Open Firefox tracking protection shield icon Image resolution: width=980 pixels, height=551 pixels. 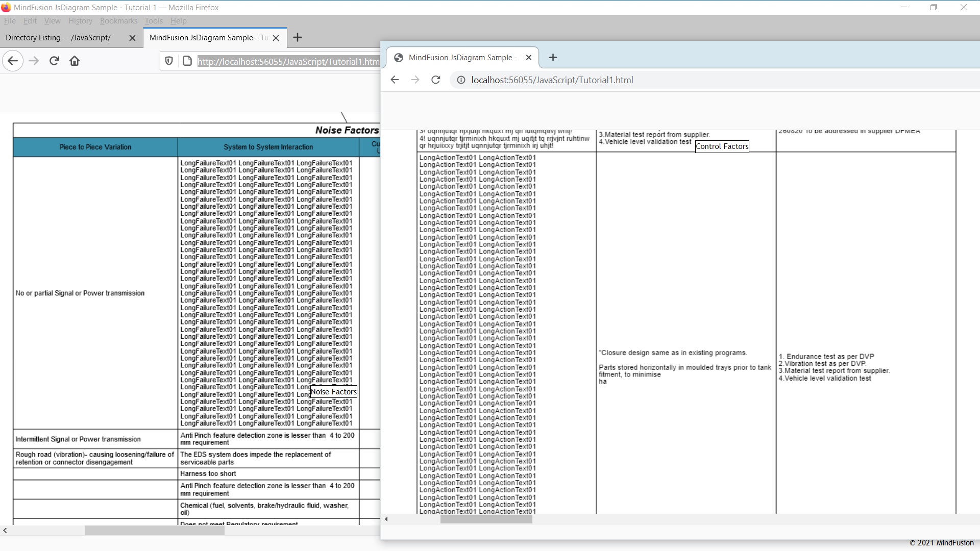point(169,61)
